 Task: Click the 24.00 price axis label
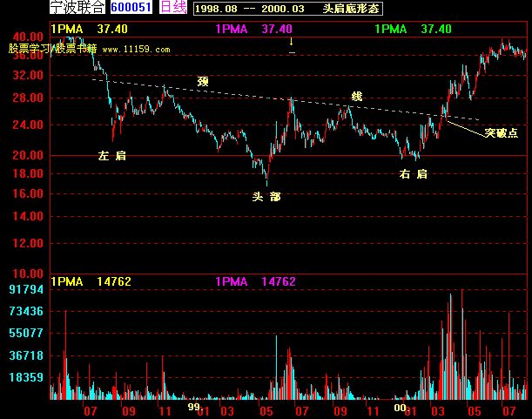click(x=28, y=125)
